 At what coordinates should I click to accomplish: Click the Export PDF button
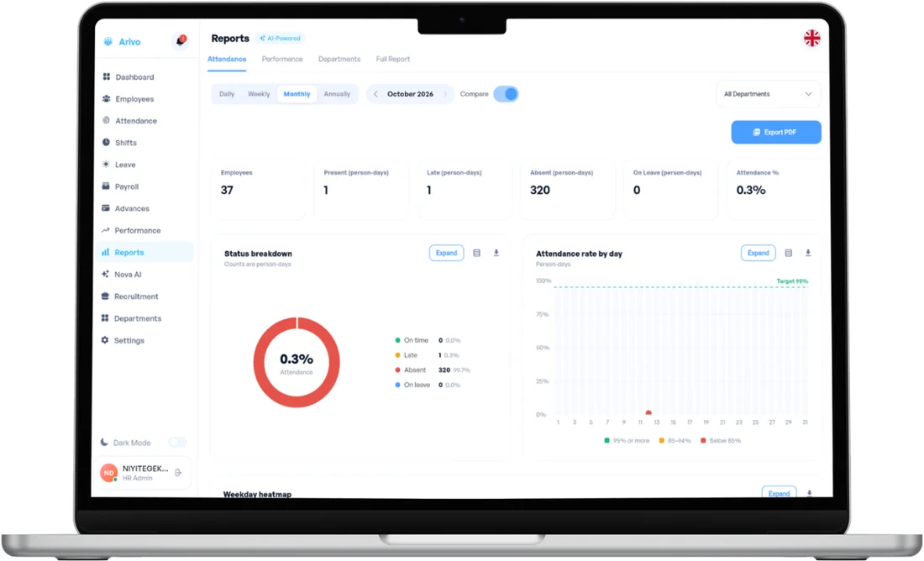[776, 132]
